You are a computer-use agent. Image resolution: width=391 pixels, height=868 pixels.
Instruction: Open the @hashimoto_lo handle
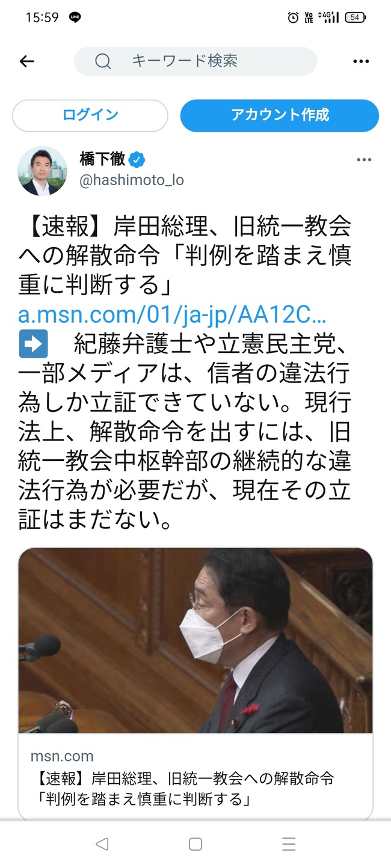132,180
